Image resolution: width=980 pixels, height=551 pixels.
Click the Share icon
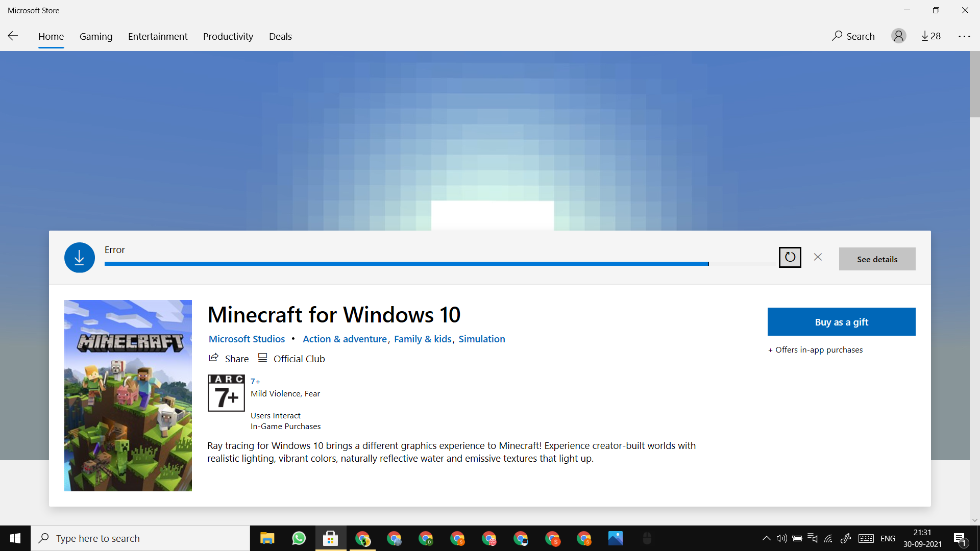(214, 358)
